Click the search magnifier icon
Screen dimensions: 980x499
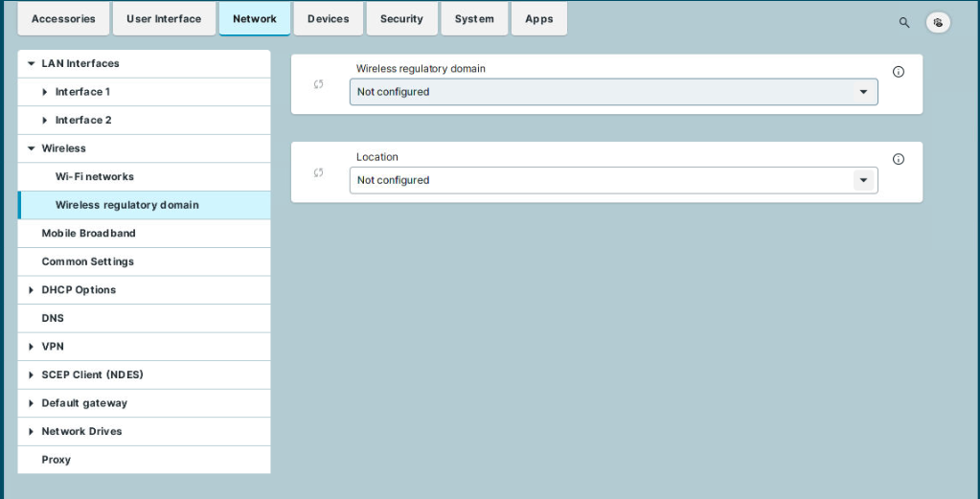pyautogui.click(x=903, y=22)
